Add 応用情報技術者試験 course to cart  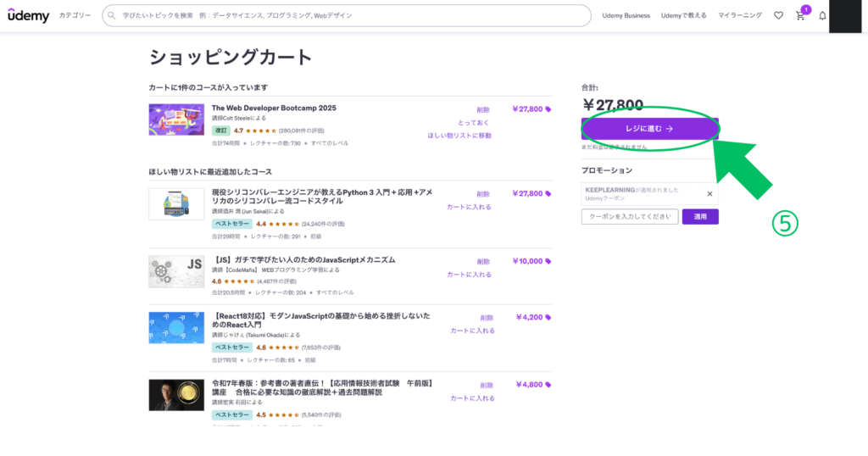pos(472,398)
